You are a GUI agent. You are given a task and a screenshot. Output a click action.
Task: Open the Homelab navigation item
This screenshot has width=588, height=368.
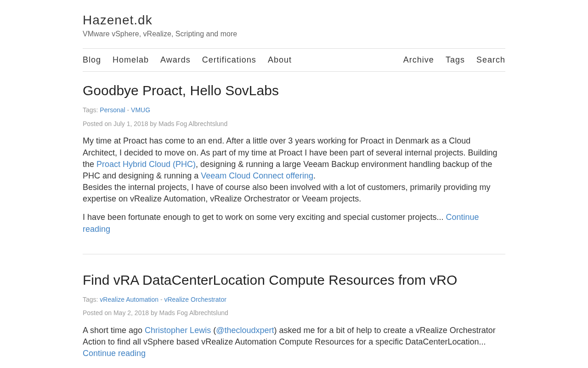[130, 60]
